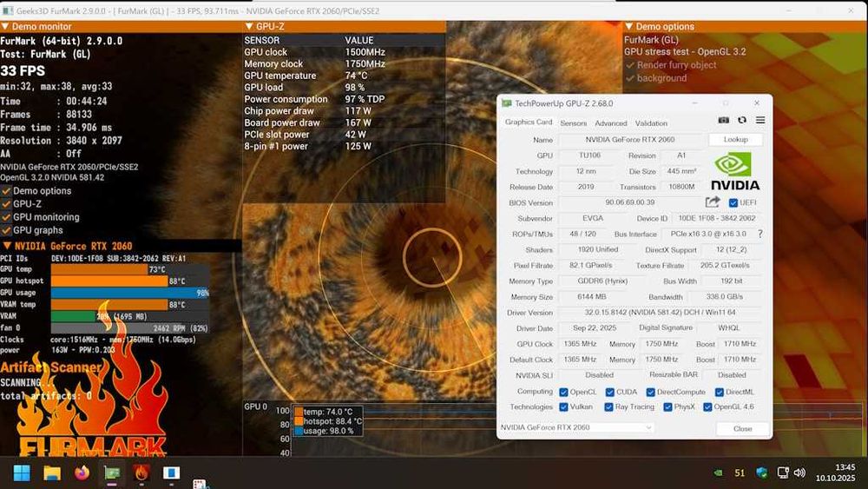
Task: Open the Windows Start menu
Action: 22,473
